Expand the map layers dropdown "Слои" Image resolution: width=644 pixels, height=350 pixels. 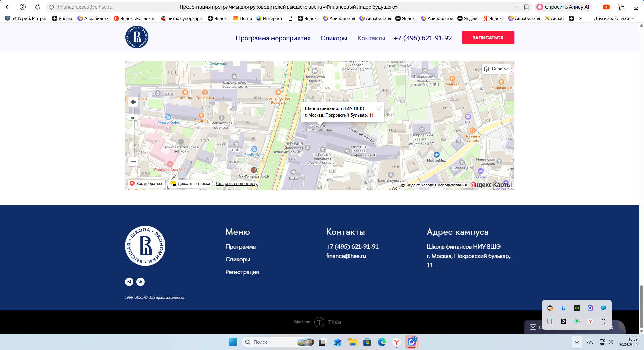[x=496, y=69]
